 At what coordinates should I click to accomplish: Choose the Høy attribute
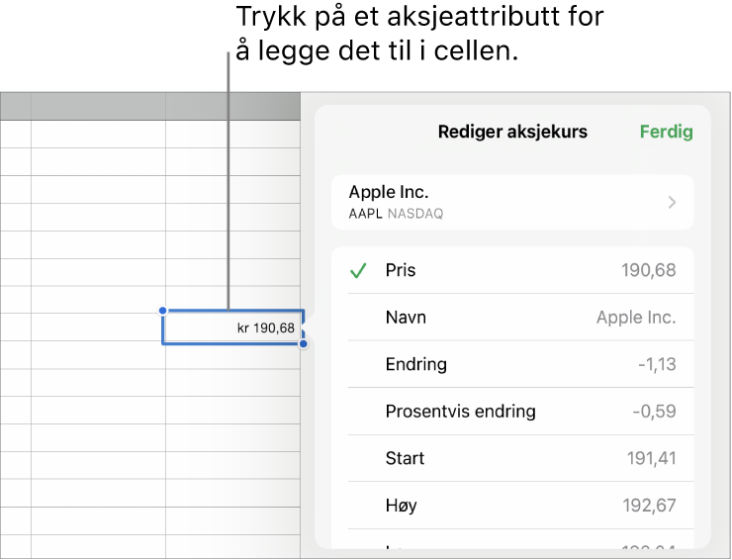click(512, 506)
